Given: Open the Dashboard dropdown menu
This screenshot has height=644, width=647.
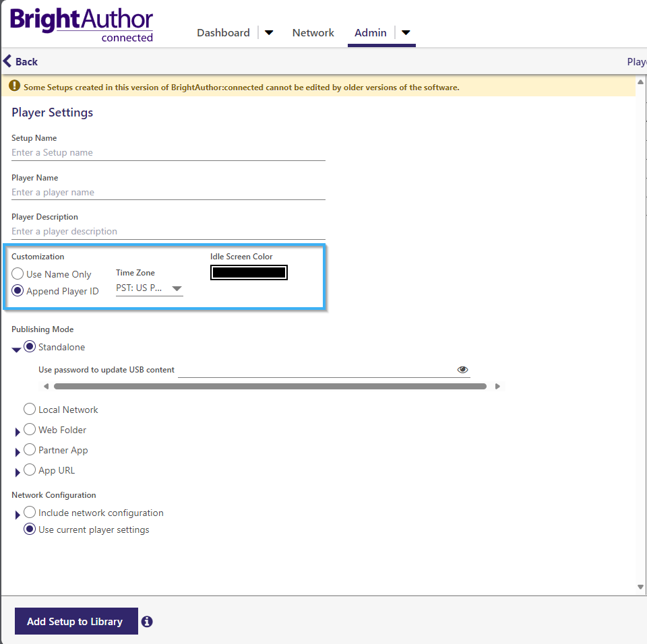Looking at the screenshot, I should (x=269, y=32).
